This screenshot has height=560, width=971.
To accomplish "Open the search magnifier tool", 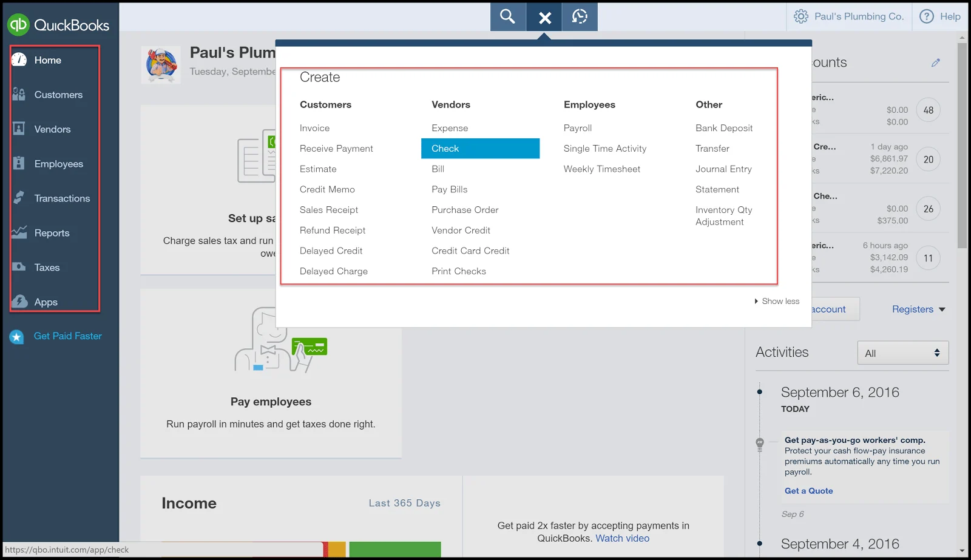I will (x=508, y=16).
